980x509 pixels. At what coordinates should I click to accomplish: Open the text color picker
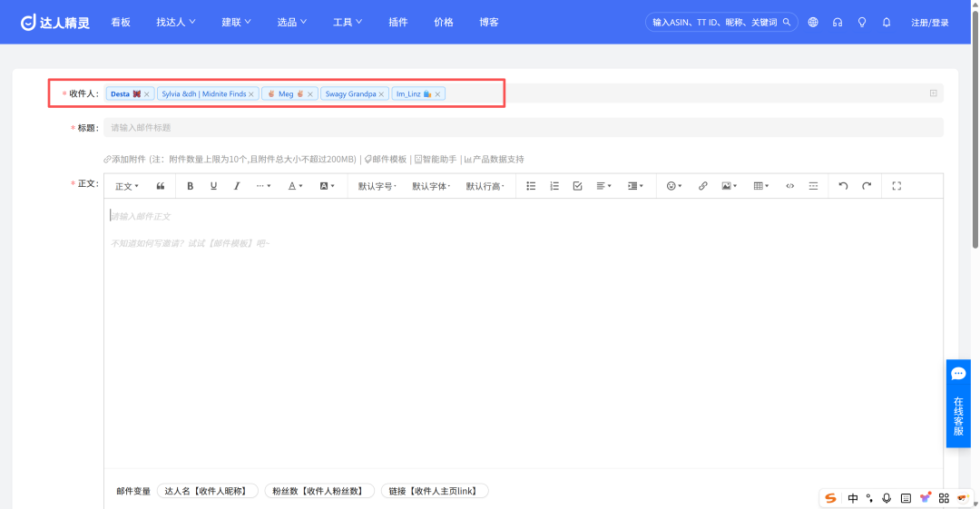coord(294,186)
